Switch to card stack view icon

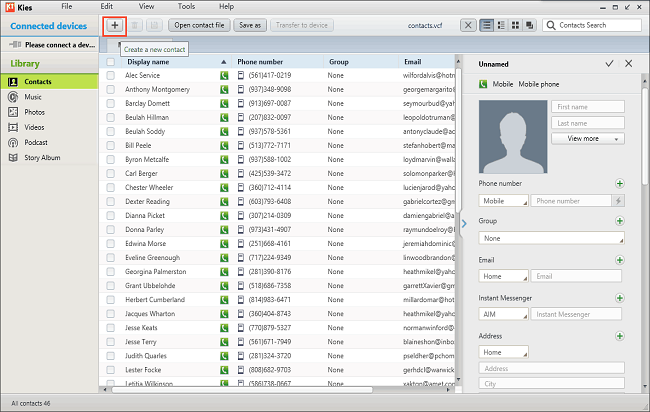coord(529,25)
